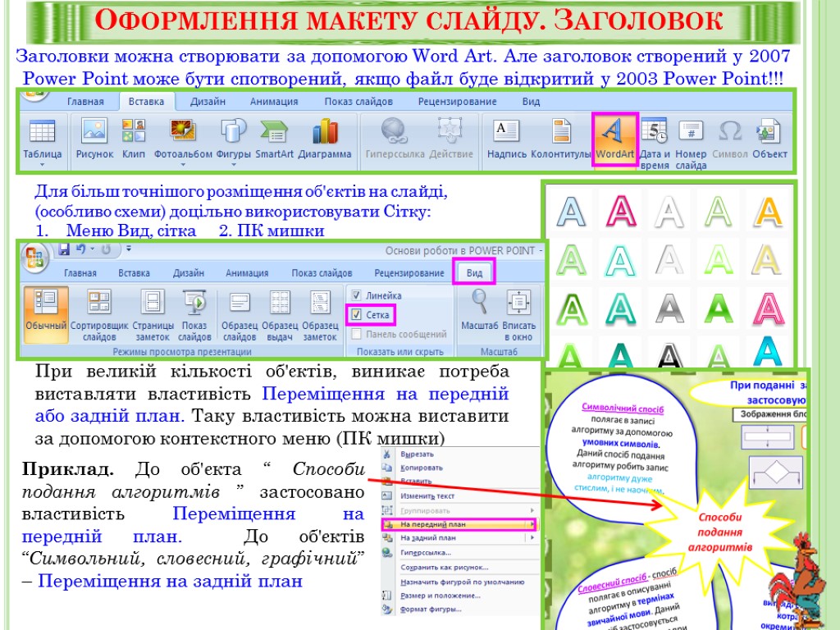Open Главная tab in top ribbon
The image size is (840, 630).
85,101
